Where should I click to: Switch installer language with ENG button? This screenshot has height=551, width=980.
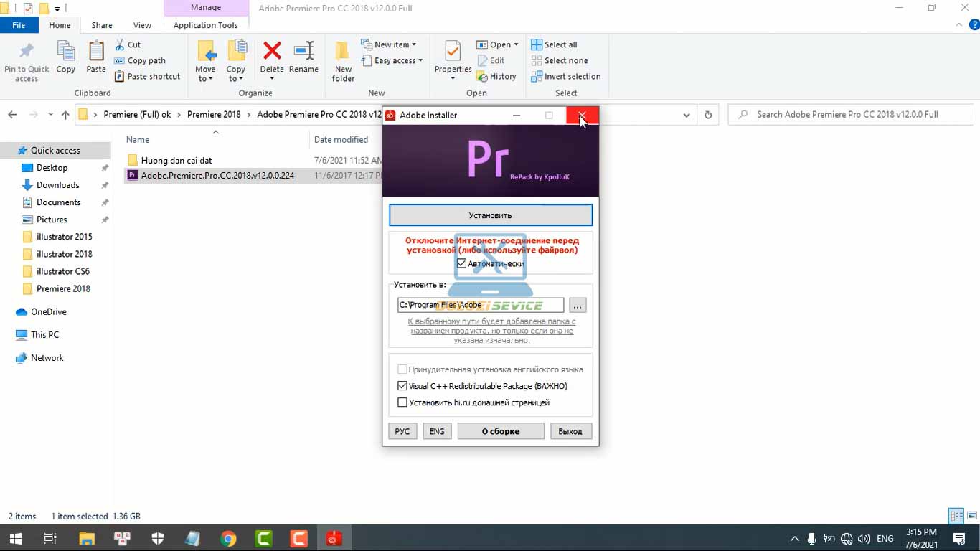[x=437, y=431]
